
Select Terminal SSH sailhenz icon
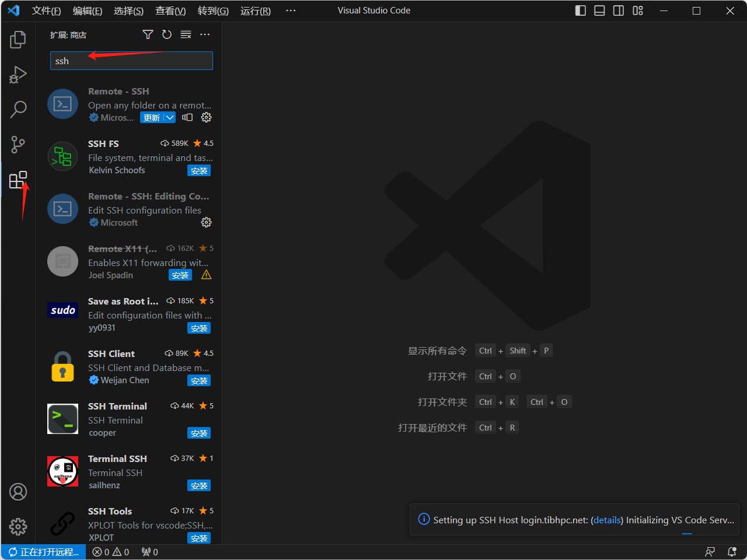(x=62, y=471)
